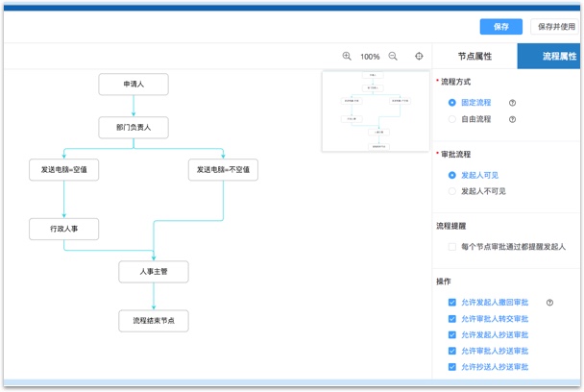Select the 发起人不可见 radio option
584x392 pixels.
(451, 191)
